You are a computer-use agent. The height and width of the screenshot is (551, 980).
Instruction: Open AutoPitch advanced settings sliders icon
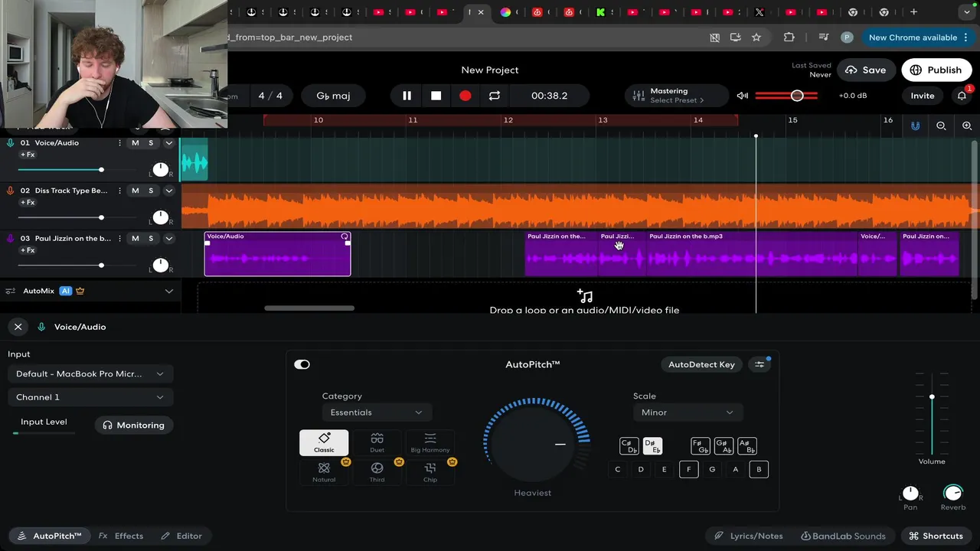pos(759,364)
